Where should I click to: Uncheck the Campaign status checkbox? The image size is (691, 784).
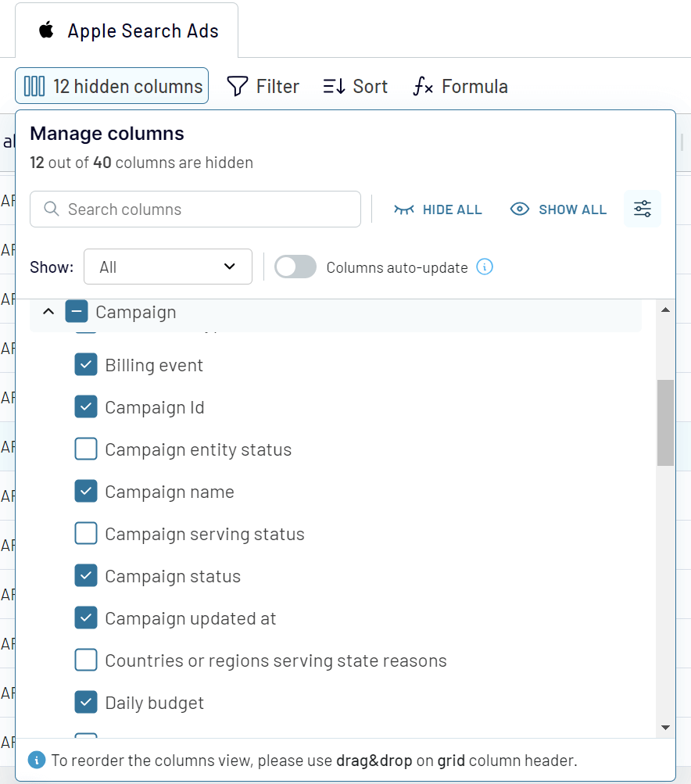point(86,575)
